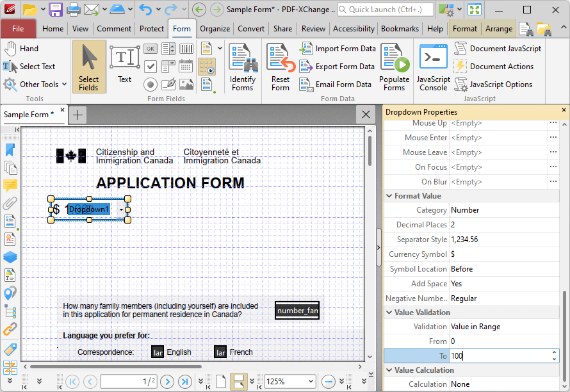Open Document Actions
Screen dimensions: 570x392
494,66
